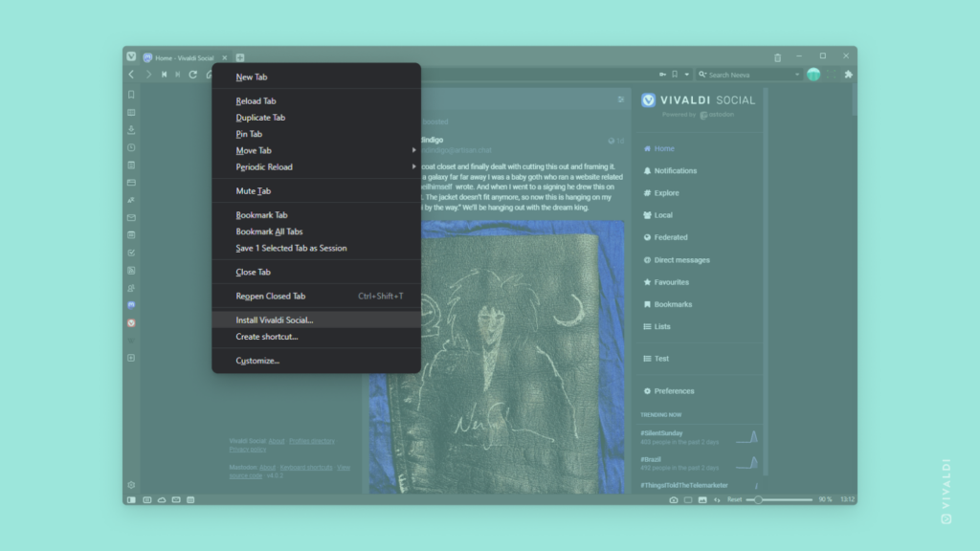Open closed tabs trash can

pyautogui.click(x=777, y=57)
